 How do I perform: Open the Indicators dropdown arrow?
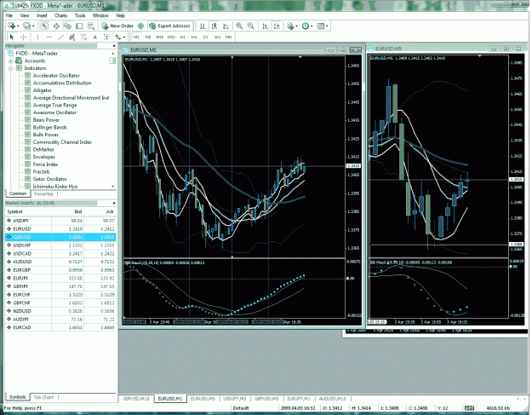(296, 26)
